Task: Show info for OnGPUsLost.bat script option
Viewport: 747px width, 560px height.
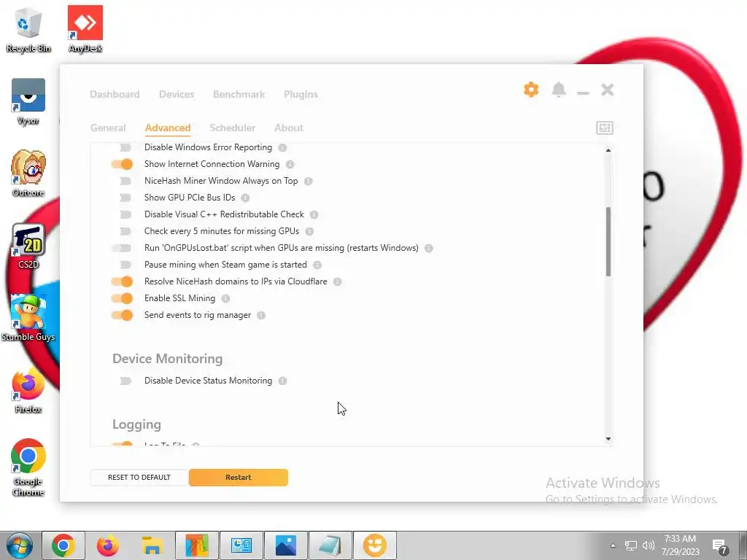Action: [429, 248]
